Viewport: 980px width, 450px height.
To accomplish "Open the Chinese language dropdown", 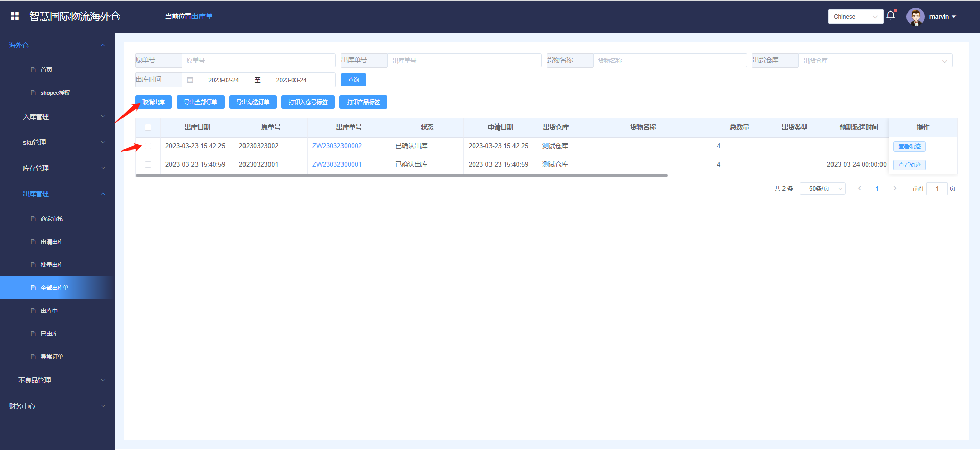I will pos(855,17).
